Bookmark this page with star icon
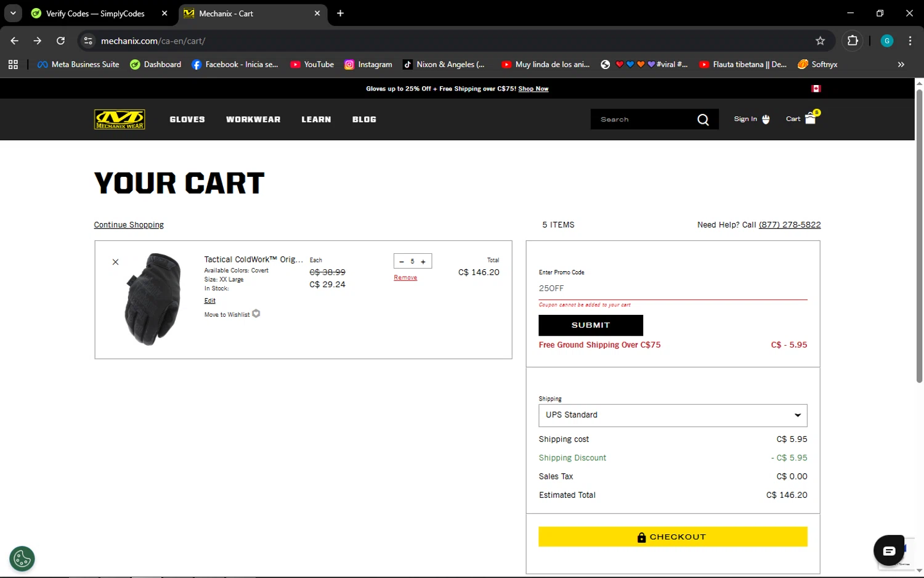Image resolution: width=924 pixels, height=578 pixels. pos(820,41)
